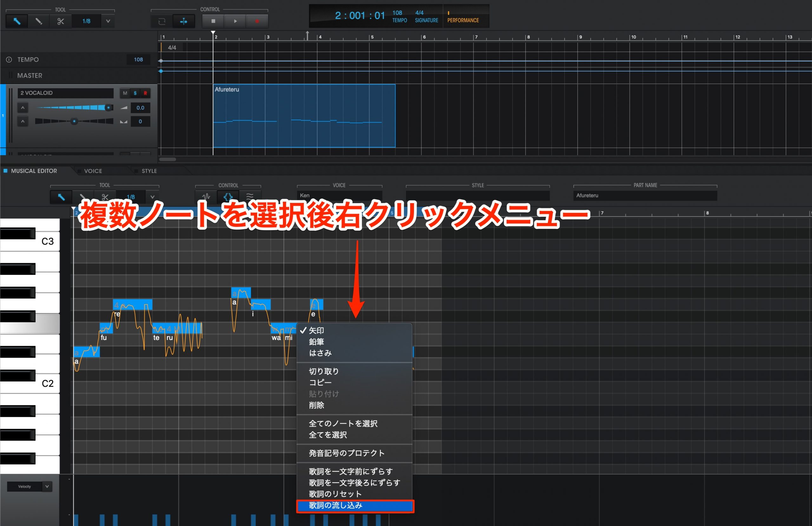Choose はさみ in context menu

point(355,353)
